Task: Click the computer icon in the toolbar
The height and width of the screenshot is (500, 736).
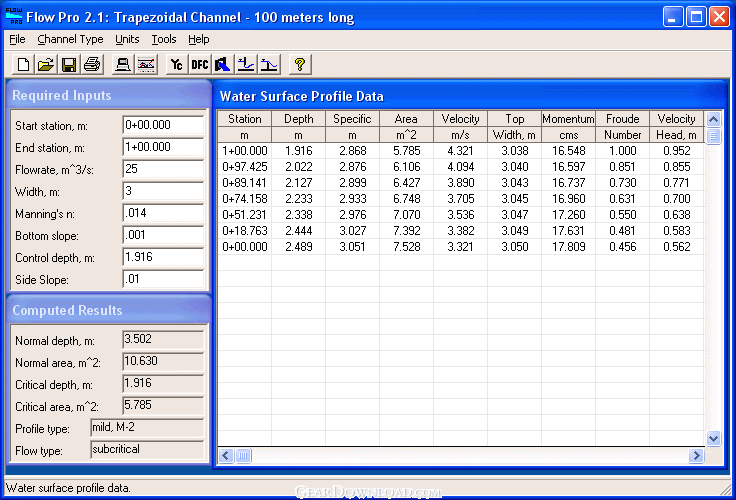Action: point(123,65)
